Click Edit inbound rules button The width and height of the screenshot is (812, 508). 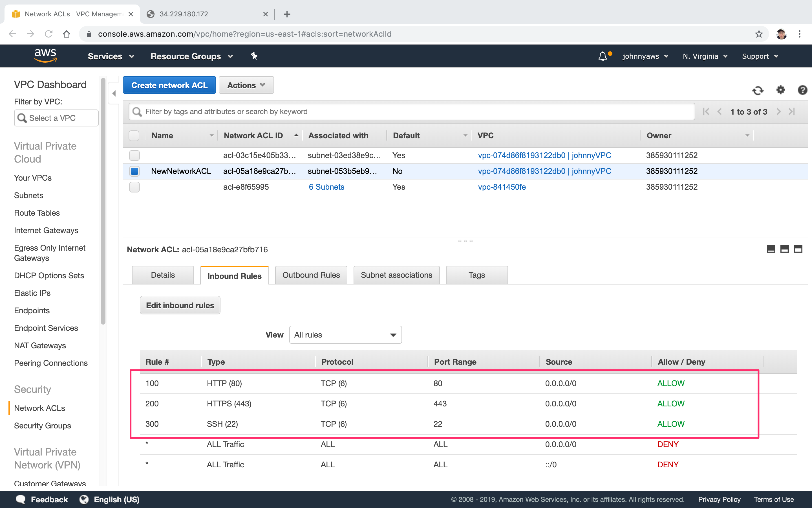pos(180,305)
